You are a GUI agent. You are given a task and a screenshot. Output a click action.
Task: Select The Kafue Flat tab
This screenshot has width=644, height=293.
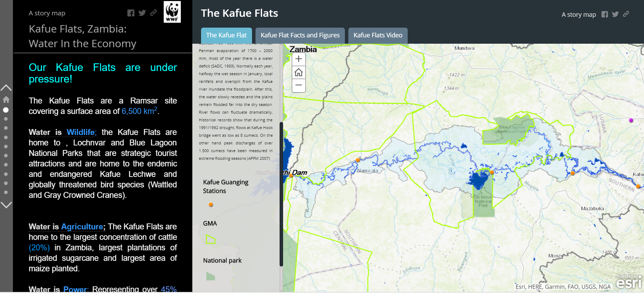226,35
